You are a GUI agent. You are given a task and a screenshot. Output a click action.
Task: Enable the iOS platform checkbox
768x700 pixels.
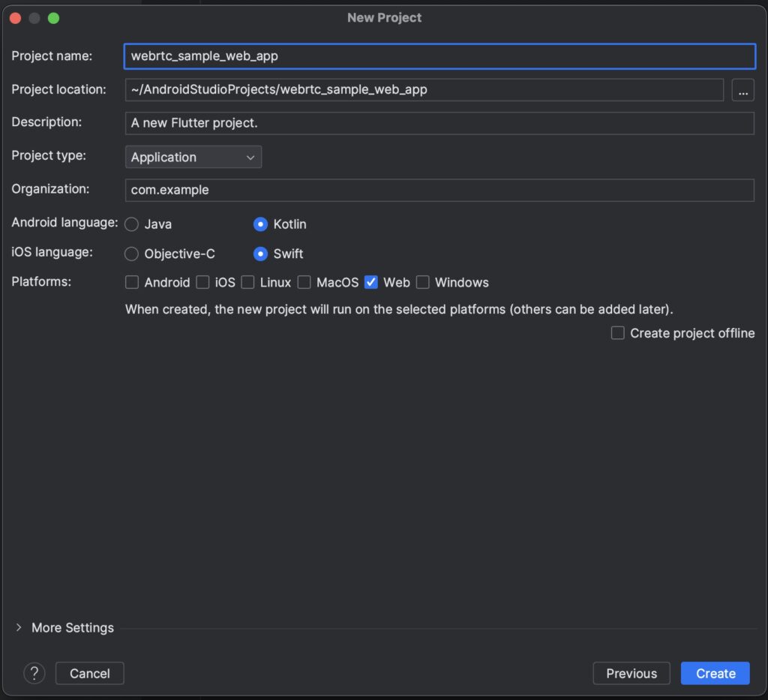point(202,282)
